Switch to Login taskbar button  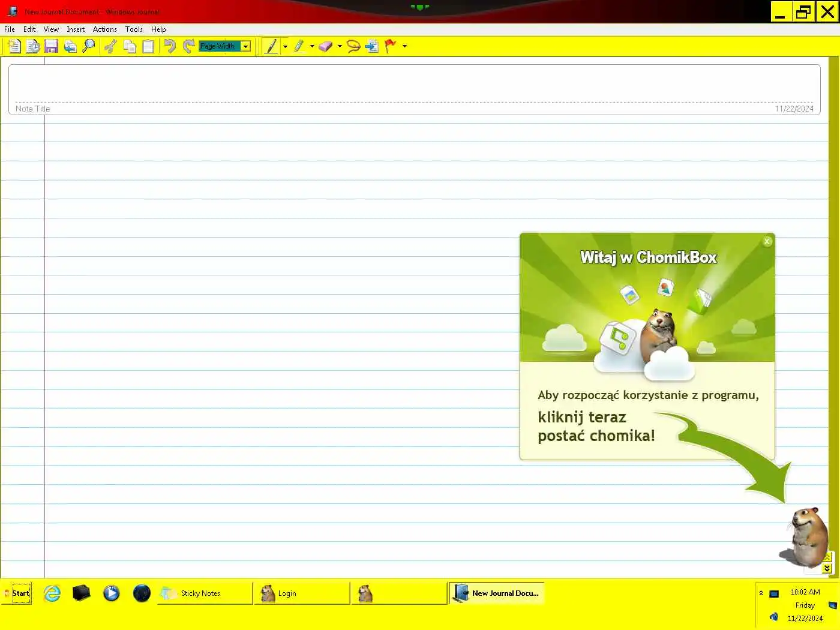[302, 593]
